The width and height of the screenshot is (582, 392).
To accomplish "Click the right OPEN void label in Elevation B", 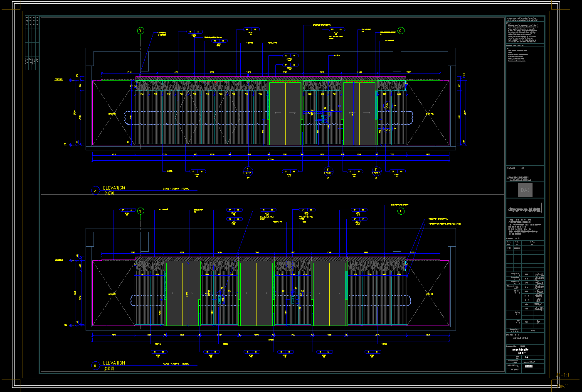I will coord(429,294).
